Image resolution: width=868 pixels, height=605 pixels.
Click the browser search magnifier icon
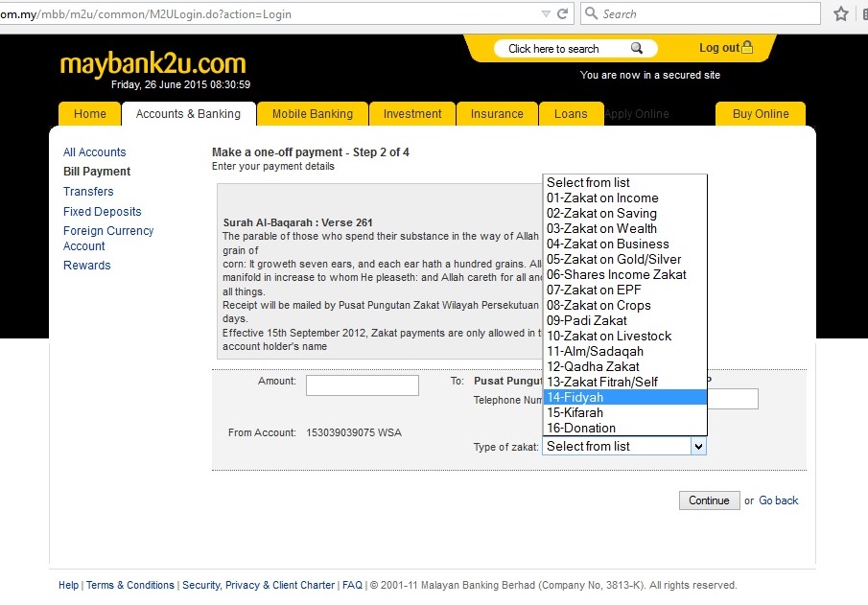click(x=591, y=13)
